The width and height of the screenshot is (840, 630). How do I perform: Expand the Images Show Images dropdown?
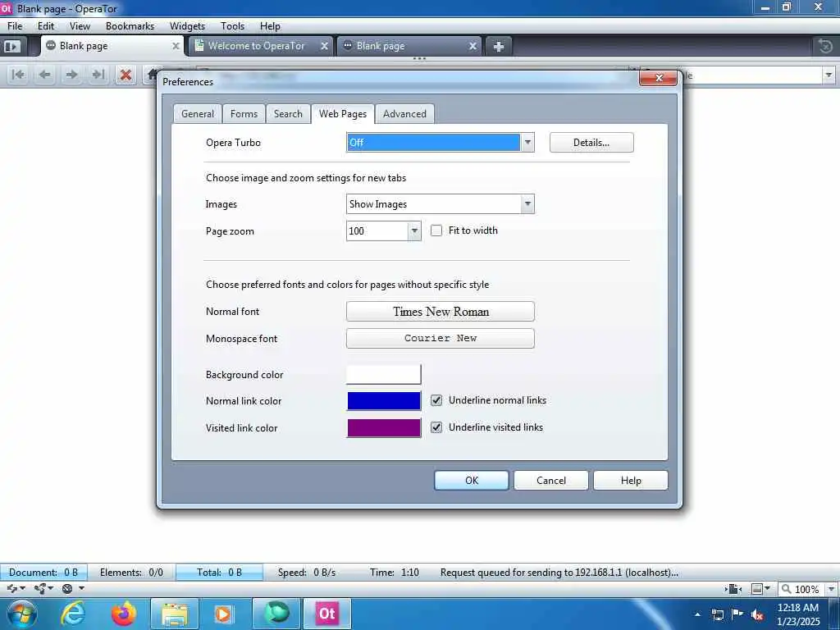point(527,204)
